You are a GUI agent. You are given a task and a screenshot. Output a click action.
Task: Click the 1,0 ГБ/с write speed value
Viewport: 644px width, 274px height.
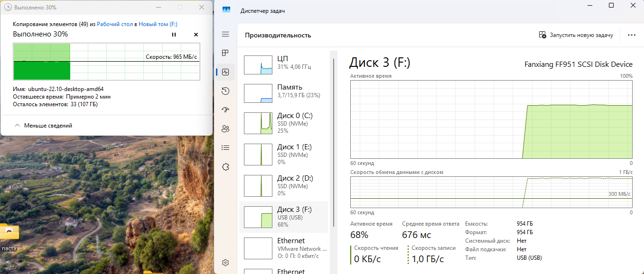point(428,259)
